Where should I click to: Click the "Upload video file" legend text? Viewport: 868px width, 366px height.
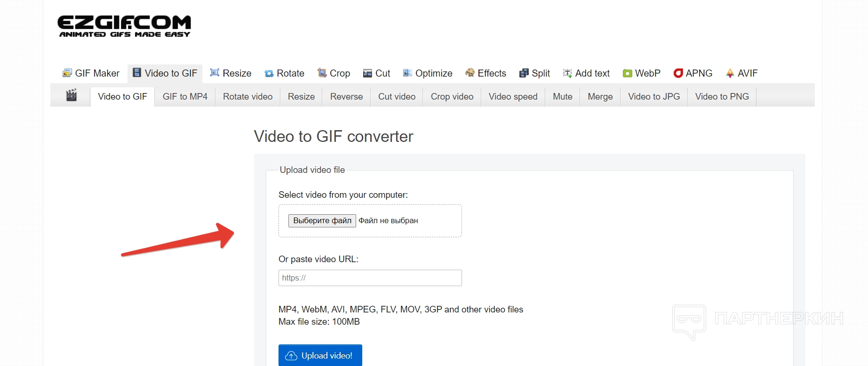point(312,170)
